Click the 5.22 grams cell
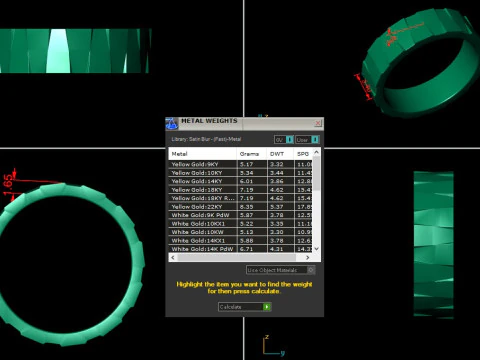The image size is (480, 360). coord(252,224)
